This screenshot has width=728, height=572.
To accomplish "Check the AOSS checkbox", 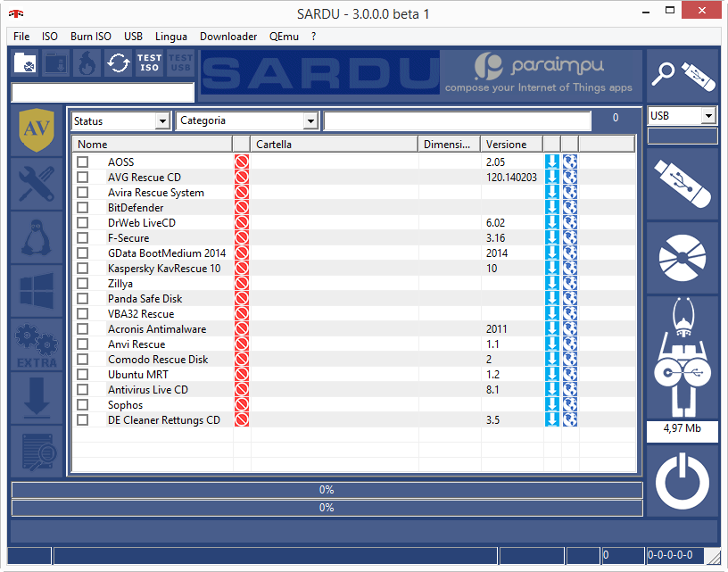I will point(83,162).
